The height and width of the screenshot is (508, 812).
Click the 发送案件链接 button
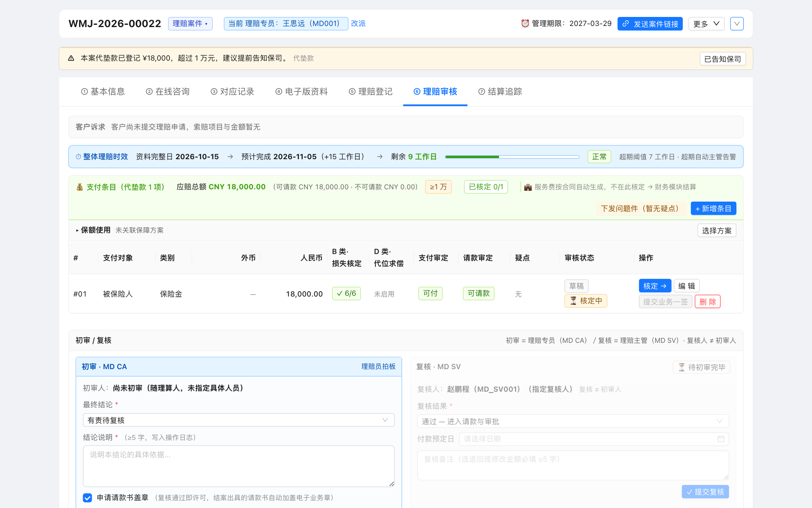pyautogui.click(x=650, y=24)
